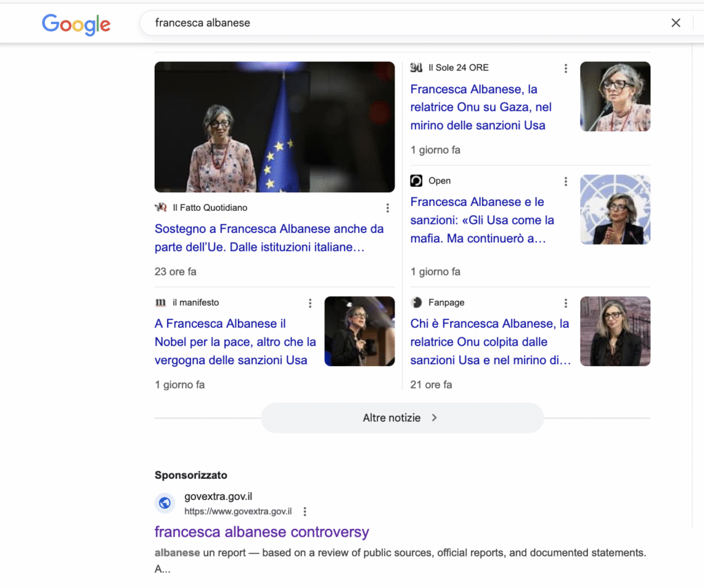Click the Il Fatto Quotidiano source icon
The width and height of the screenshot is (704, 588).
(161, 207)
